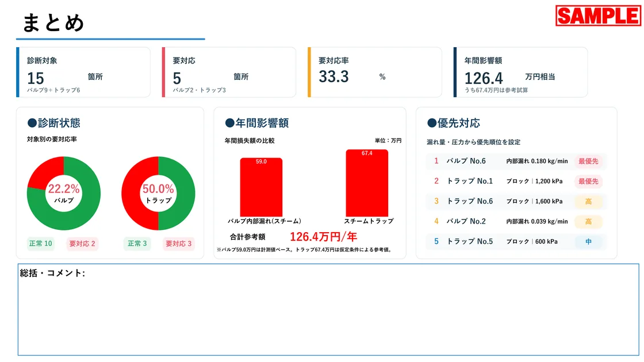This screenshot has height=362, width=644.
Task: Click the ●優先対応 section heading
Action: pos(454,123)
